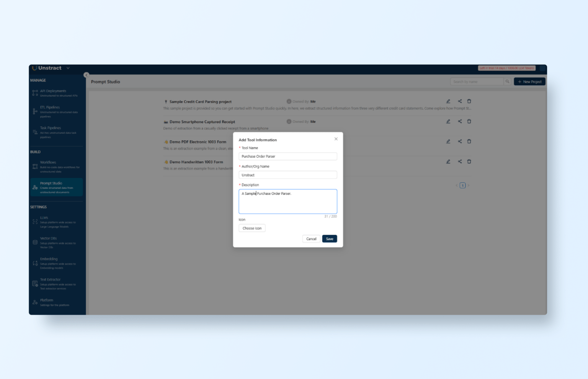Click the Unstract logo in the header
This screenshot has width=588, height=379.
click(x=47, y=68)
